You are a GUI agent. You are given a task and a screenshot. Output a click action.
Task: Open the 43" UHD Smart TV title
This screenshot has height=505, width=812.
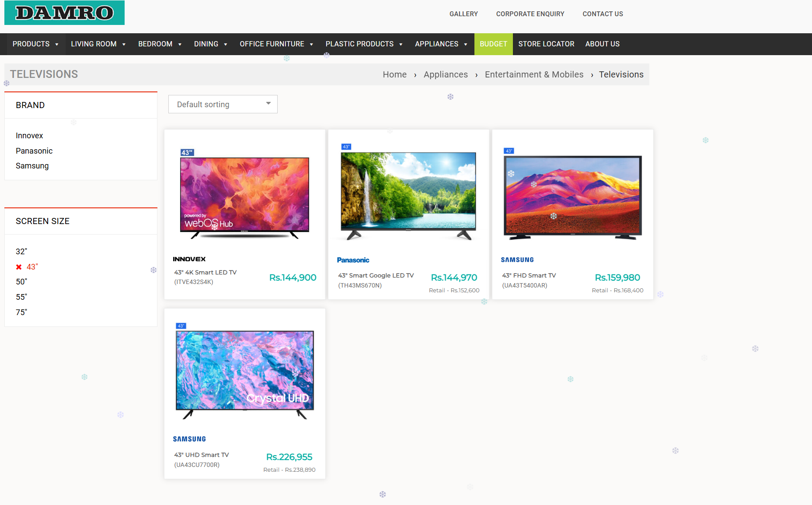pyautogui.click(x=202, y=455)
